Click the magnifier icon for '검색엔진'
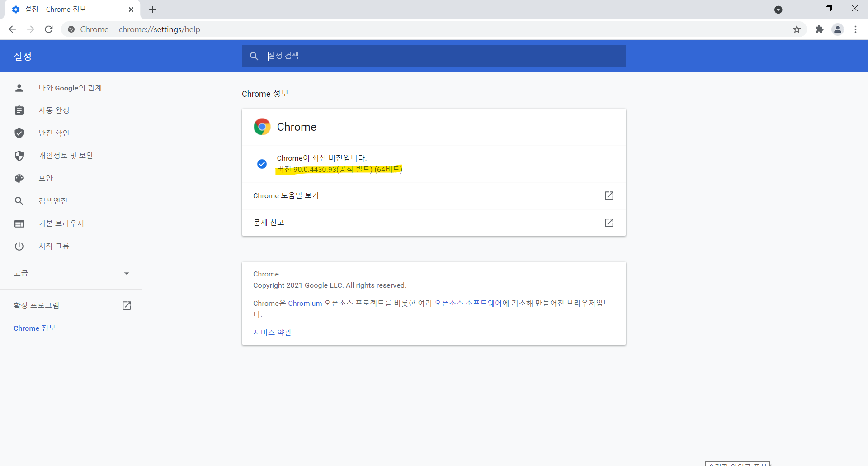Viewport: 868px width, 466px height. [x=19, y=201]
